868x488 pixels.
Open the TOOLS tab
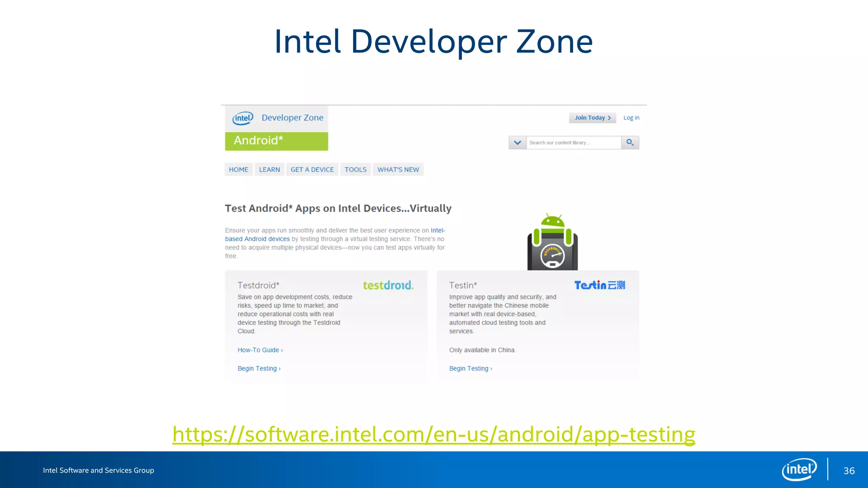(356, 169)
